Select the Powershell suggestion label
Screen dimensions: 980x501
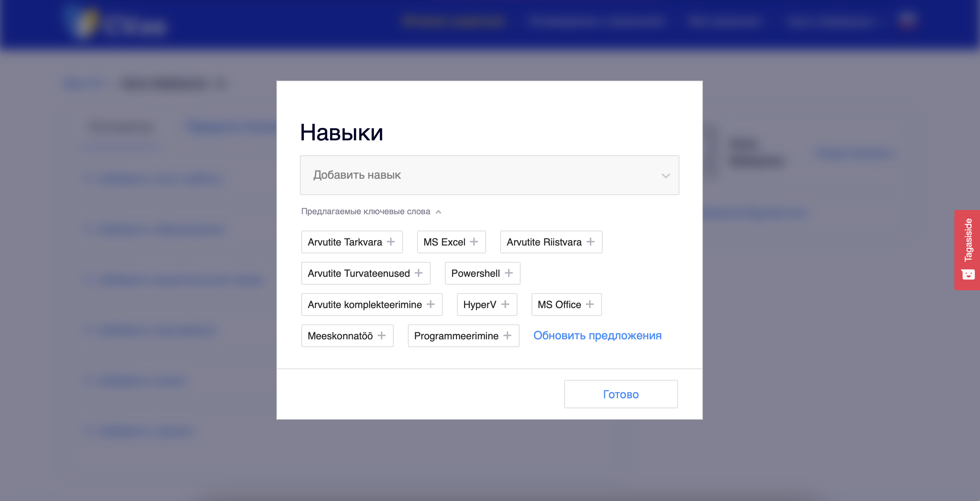click(x=475, y=273)
